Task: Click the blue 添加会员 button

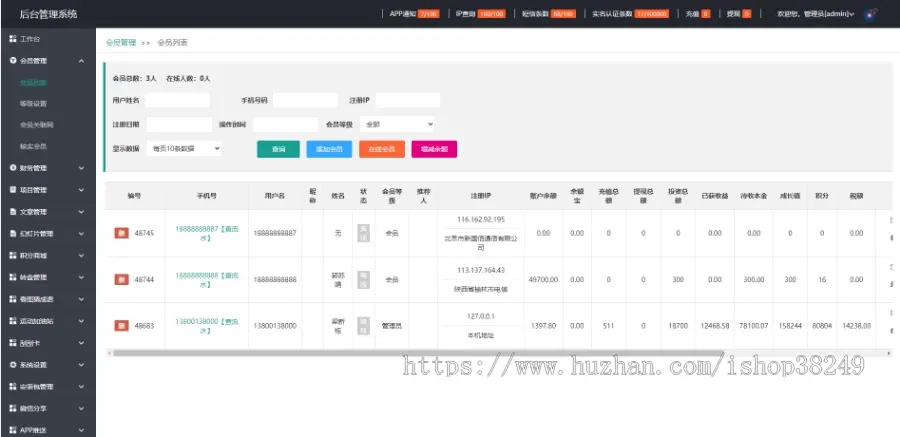Action: click(328, 149)
